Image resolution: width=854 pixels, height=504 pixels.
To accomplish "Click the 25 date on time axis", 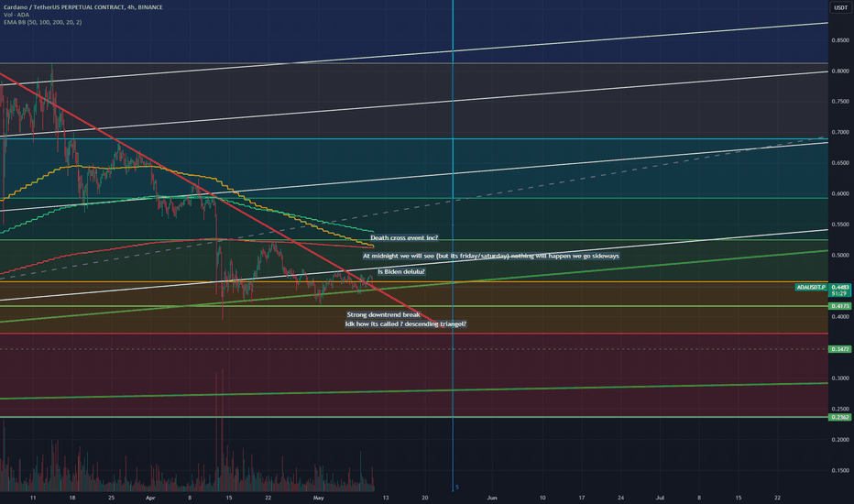I will [x=112, y=498].
